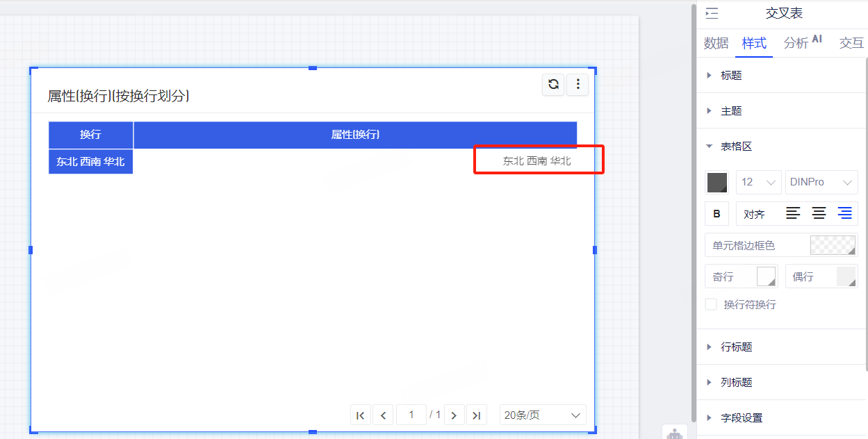Select right text alignment icon
Viewport: 868px width, 439px height.
(x=844, y=214)
